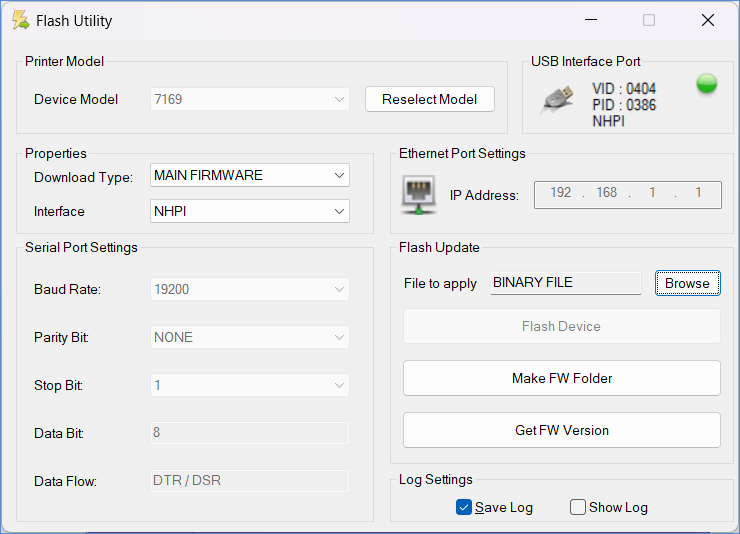Click the Get FW Version button
Viewport: 740px width, 534px height.
click(x=562, y=430)
